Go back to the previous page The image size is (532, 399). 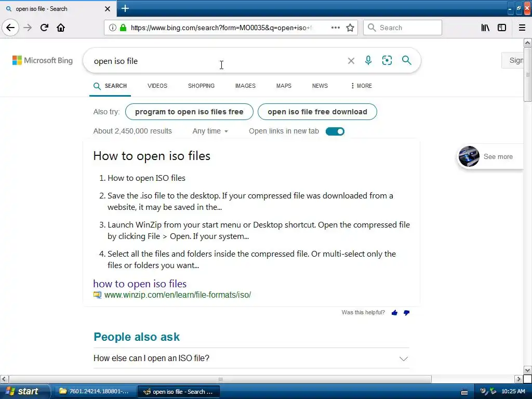(x=10, y=28)
